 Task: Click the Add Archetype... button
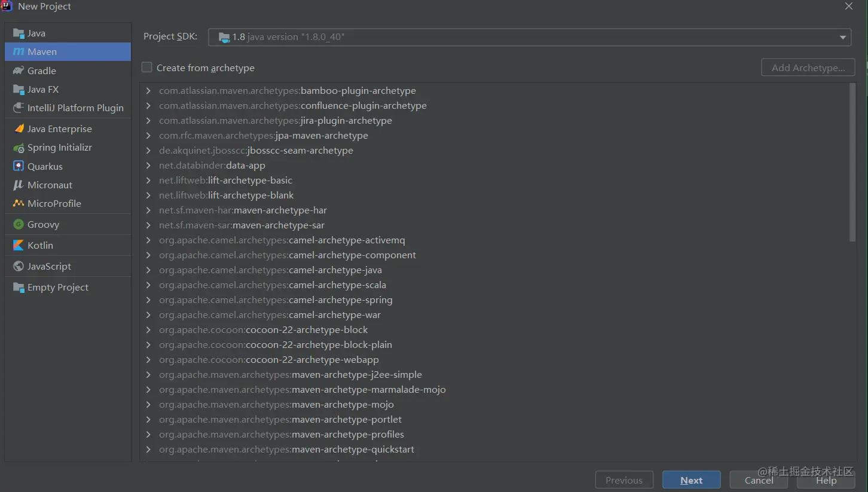[x=808, y=68]
